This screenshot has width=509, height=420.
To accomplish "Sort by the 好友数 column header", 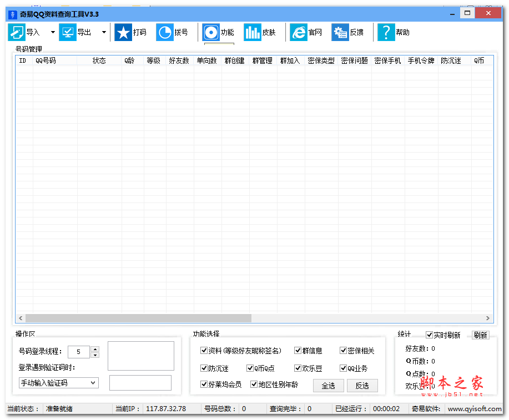I will (180, 60).
